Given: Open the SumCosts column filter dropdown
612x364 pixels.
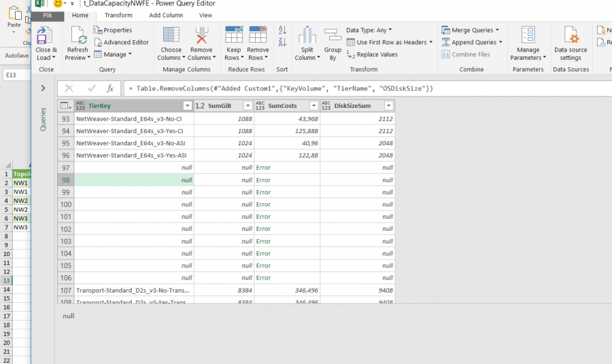Looking at the screenshot, I should tap(313, 106).
